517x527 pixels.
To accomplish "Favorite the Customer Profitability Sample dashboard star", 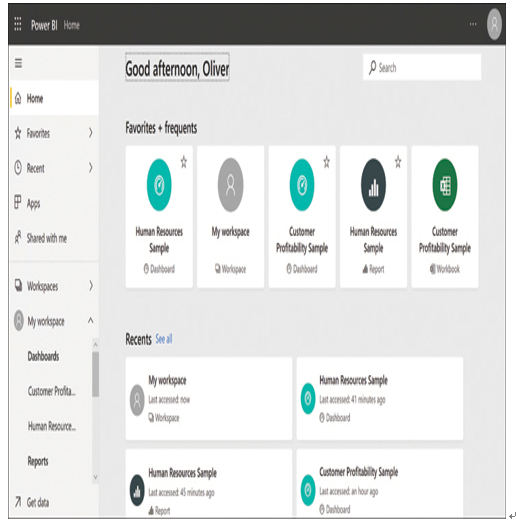I will [x=327, y=162].
